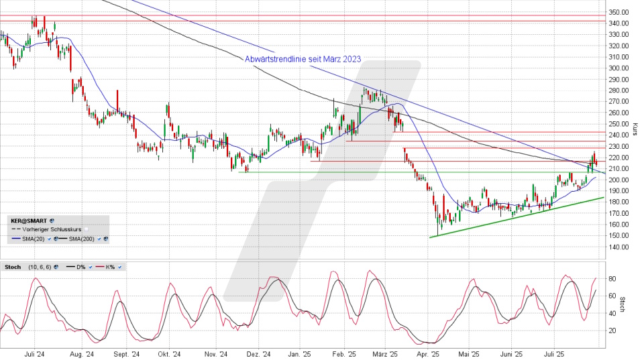The width and height of the screenshot is (644, 362).
Task: Click the 'Feb. '25' date axis label
Action: click(344, 354)
